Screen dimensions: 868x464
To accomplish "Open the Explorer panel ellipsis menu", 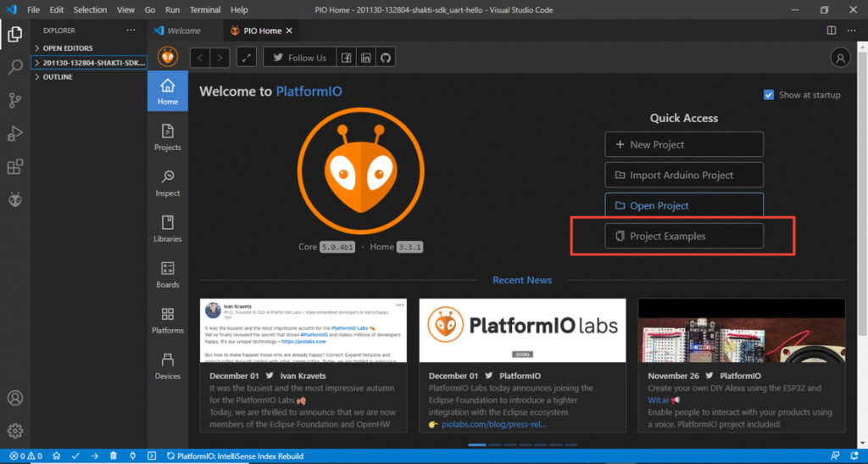I will [131, 31].
